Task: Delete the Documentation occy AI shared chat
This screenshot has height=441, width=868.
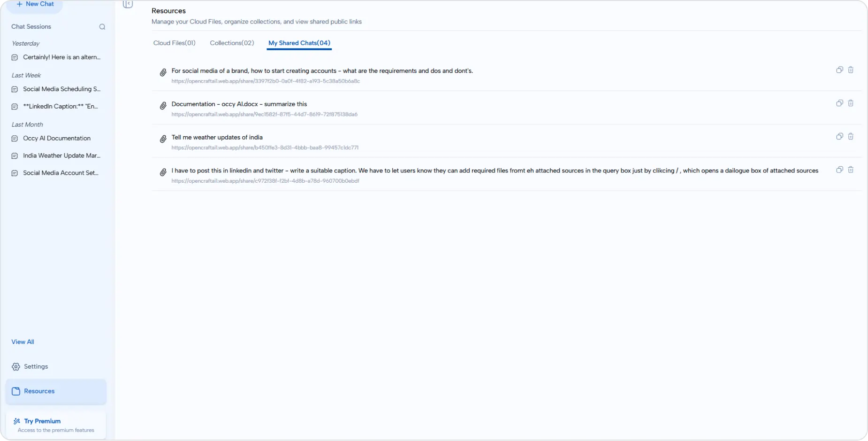Action: pyautogui.click(x=851, y=103)
